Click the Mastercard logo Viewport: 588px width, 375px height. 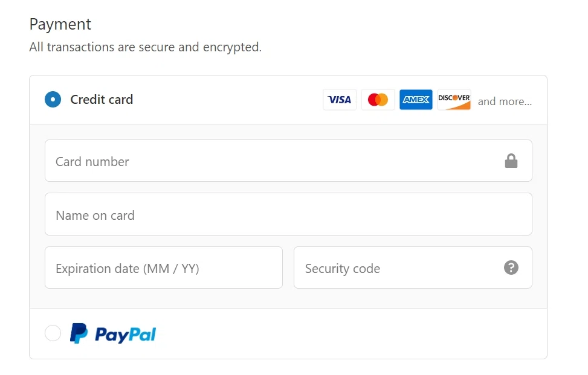[378, 100]
